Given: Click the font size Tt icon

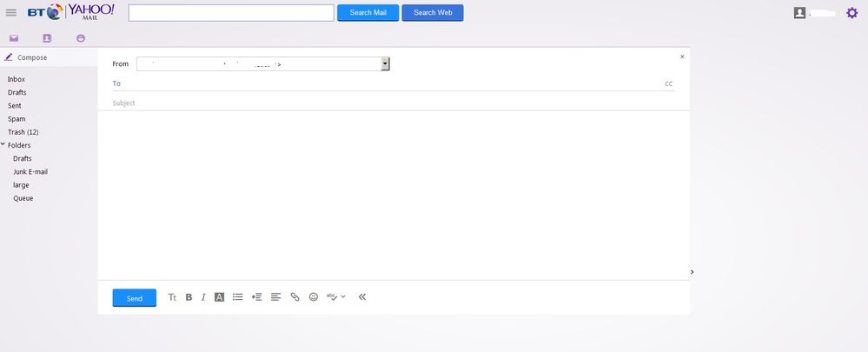Looking at the screenshot, I should point(172,297).
